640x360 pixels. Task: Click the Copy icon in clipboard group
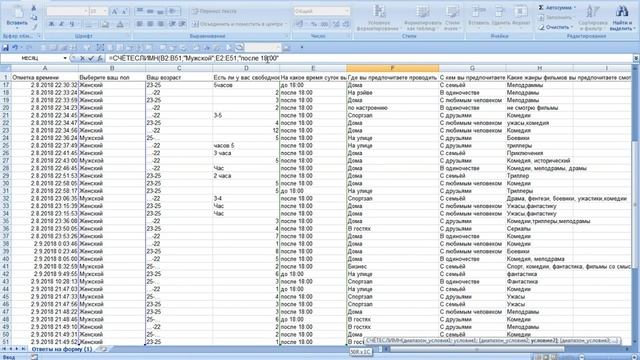point(34,18)
